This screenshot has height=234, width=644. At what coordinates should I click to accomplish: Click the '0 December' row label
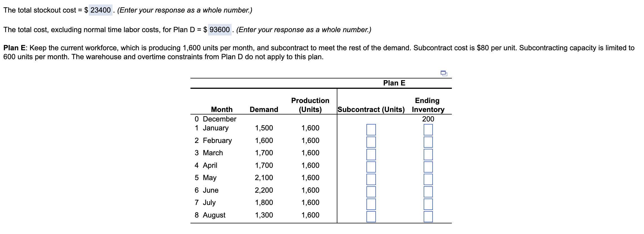(x=215, y=119)
